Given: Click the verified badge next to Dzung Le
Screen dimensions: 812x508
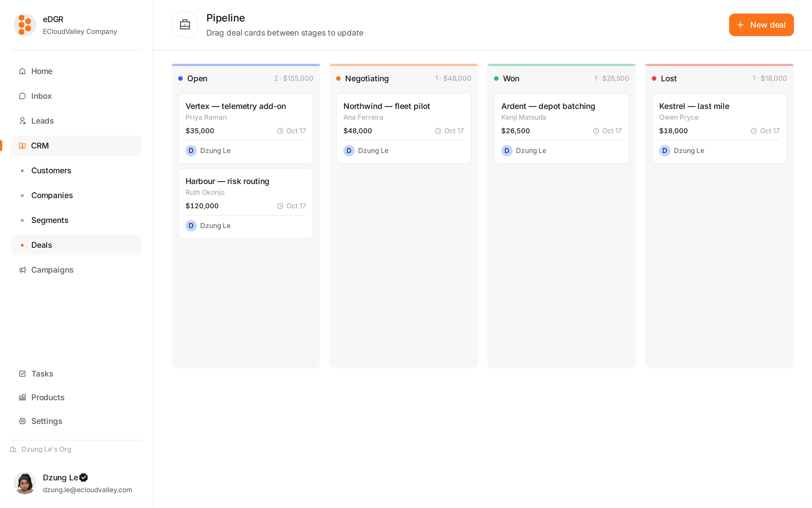Looking at the screenshot, I should 83,478.
